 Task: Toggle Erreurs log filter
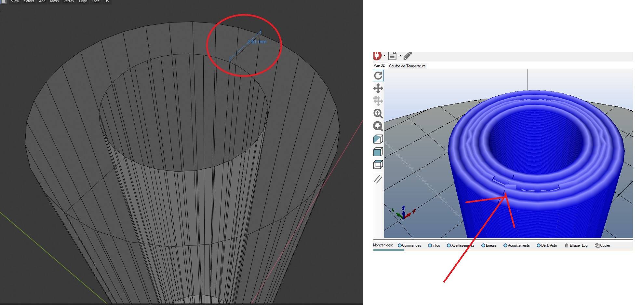489,245
